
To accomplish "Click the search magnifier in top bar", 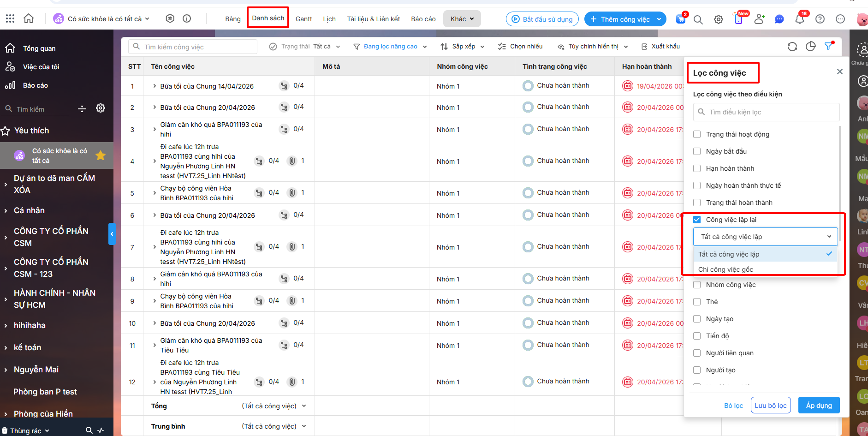I will click(698, 19).
